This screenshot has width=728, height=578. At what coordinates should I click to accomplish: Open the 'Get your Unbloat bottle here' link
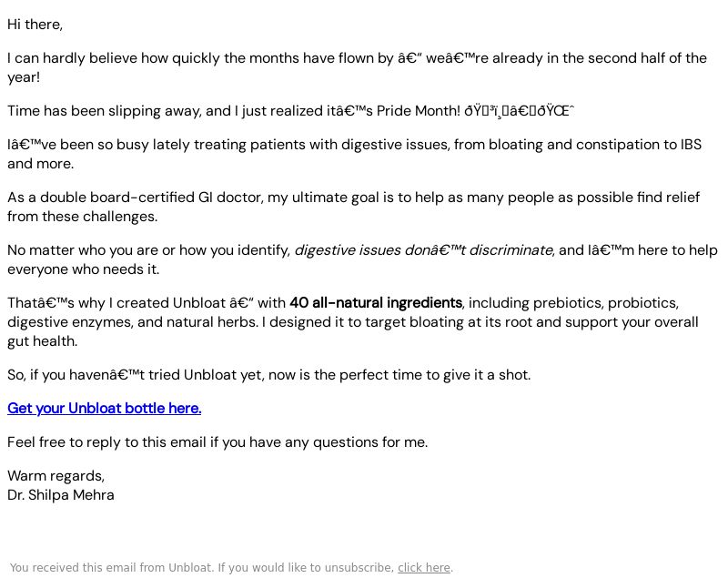pyautogui.click(x=104, y=408)
